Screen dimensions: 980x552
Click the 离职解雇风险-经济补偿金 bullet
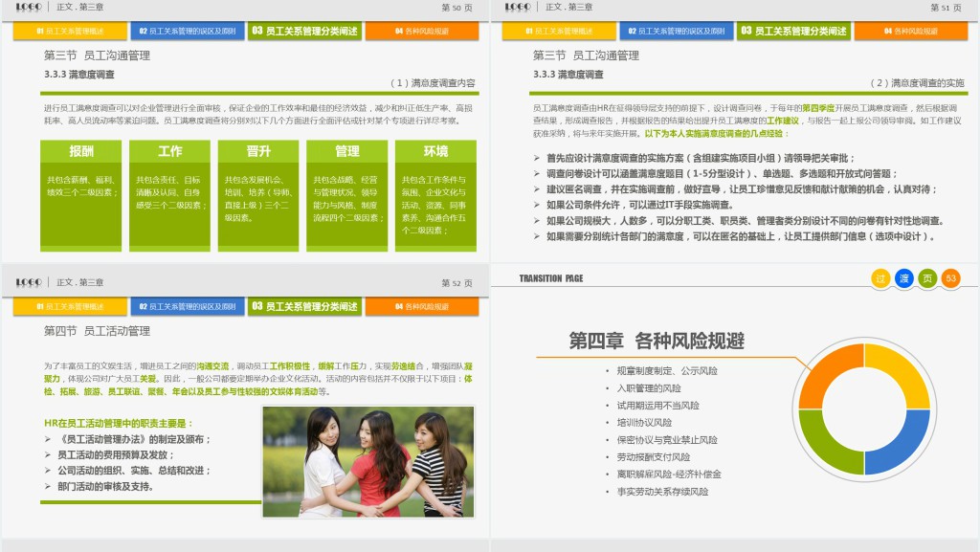tap(669, 474)
